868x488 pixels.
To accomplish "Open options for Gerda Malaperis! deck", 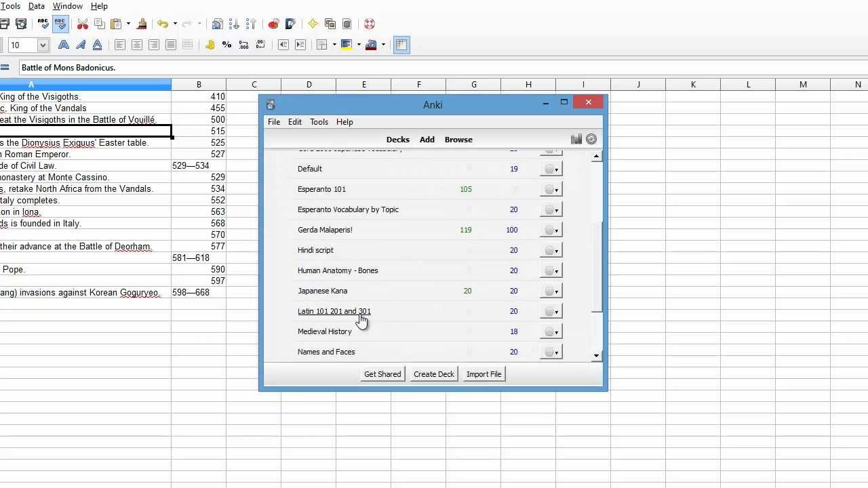I will click(551, 230).
